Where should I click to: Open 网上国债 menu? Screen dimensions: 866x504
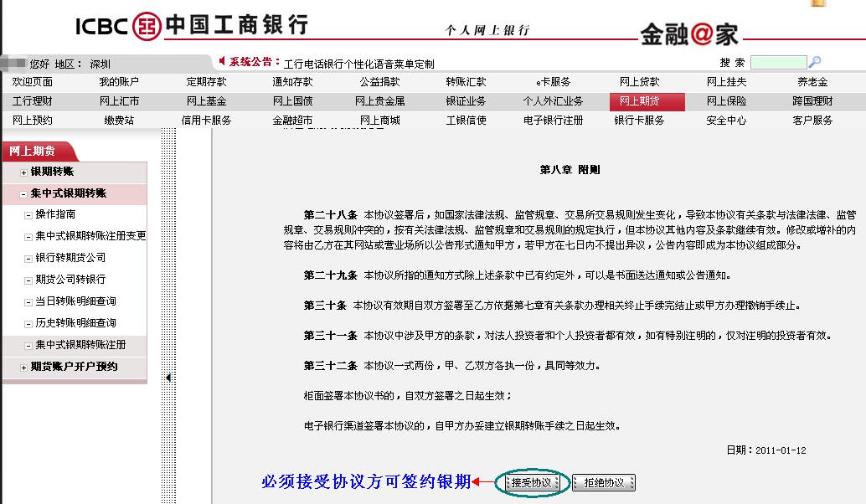click(x=292, y=101)
